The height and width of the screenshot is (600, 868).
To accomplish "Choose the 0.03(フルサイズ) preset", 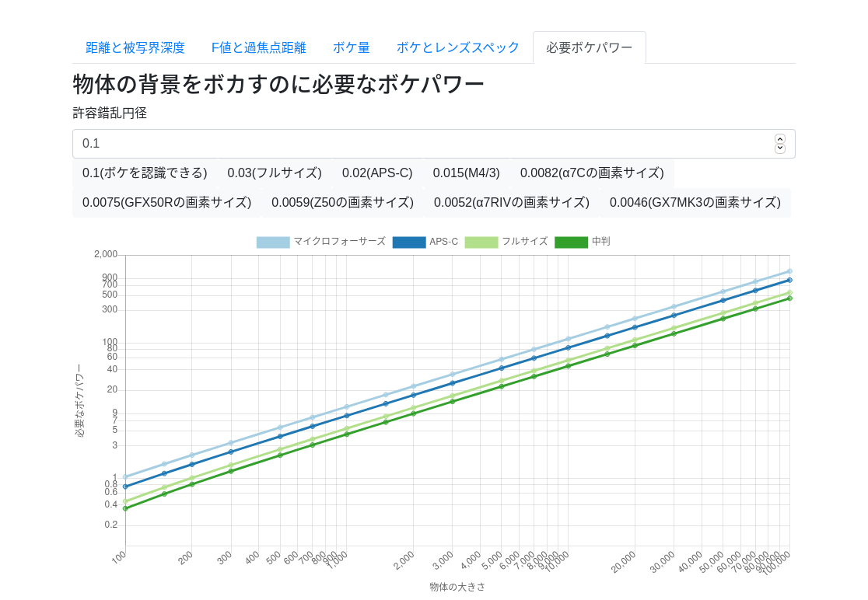I will tap(275, 173).
